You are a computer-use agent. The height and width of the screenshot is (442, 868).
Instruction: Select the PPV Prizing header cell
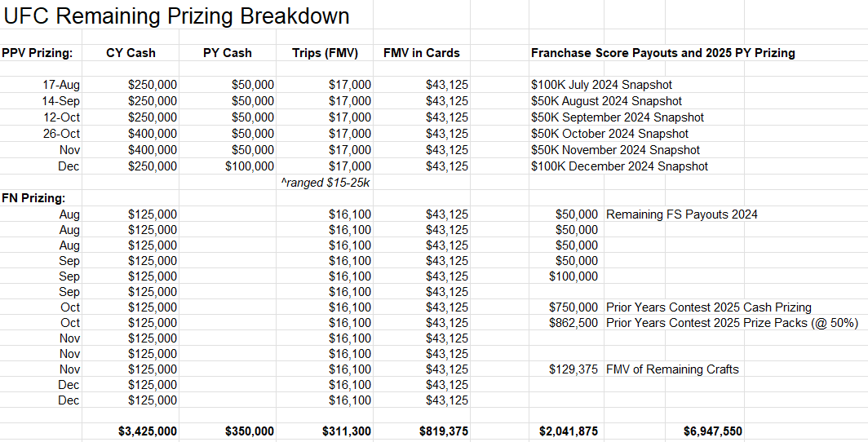click(x=38, y=53)
